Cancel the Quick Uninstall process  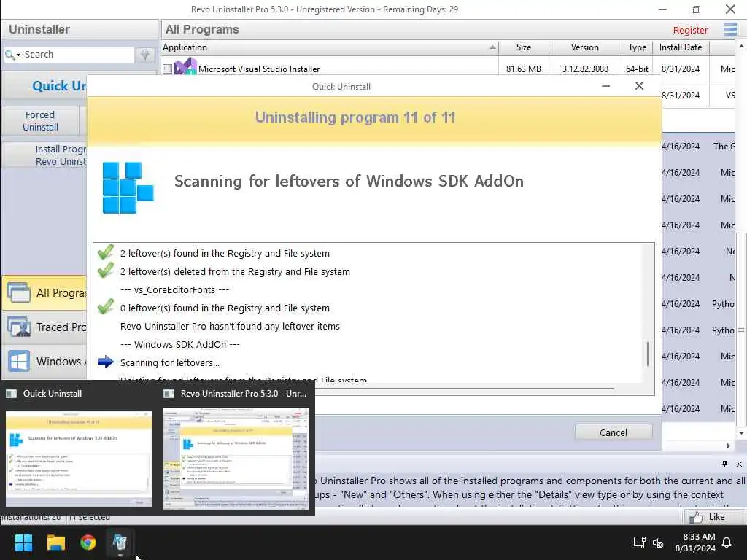coord(613,432)
